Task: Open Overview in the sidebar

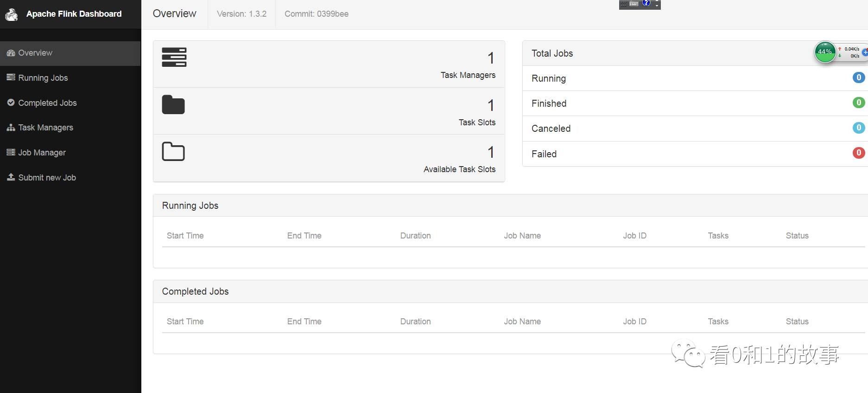Action: coord(70,53)
